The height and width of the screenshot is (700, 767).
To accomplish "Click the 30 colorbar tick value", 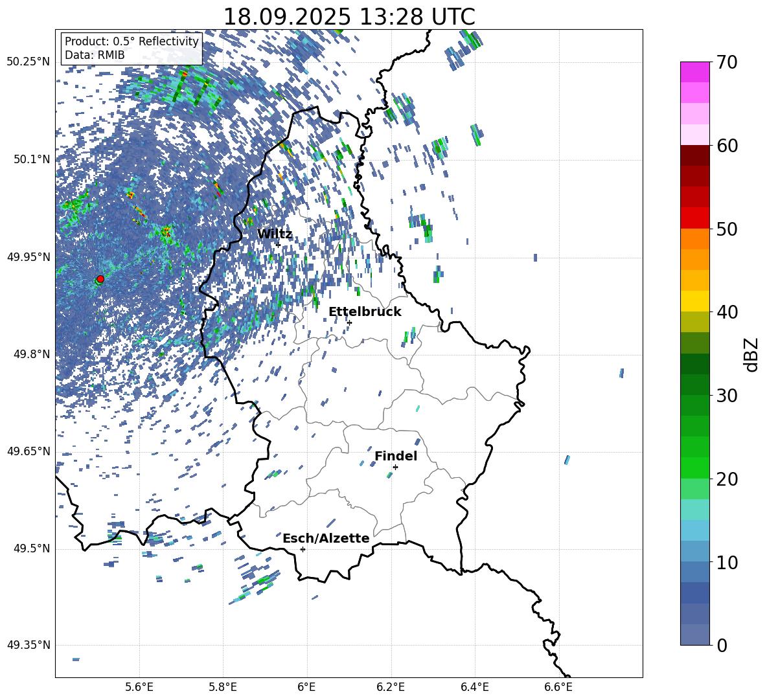I will tap(727, 396).
